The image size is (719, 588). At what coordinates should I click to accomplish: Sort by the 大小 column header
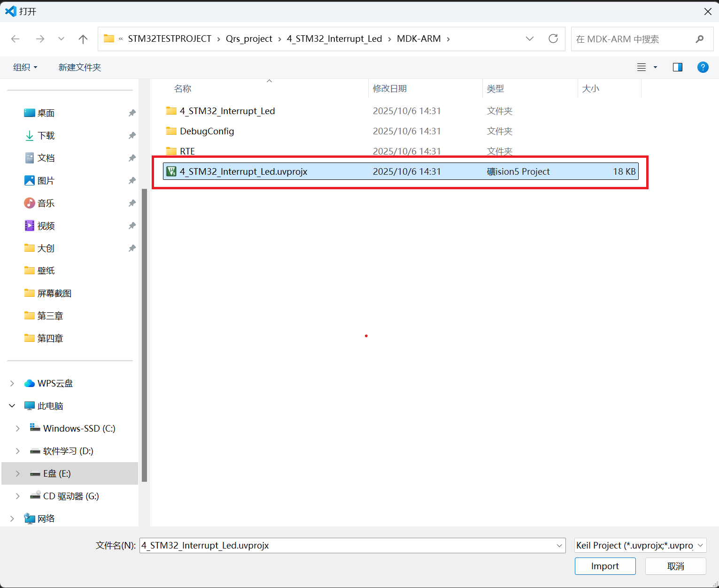coord(591,88)
